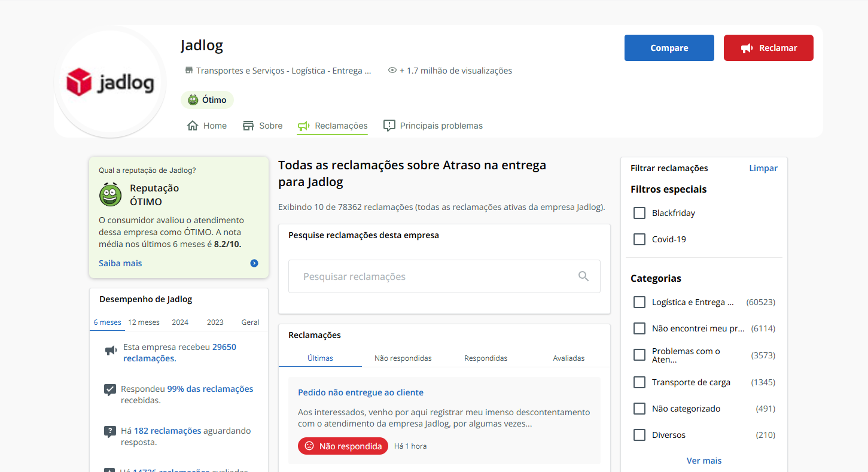The width and height of the screenshot is (868, 472).
Task: Check the Blackfriday filter checkbox
Action: pyautogui.click(x=639, y=213)
